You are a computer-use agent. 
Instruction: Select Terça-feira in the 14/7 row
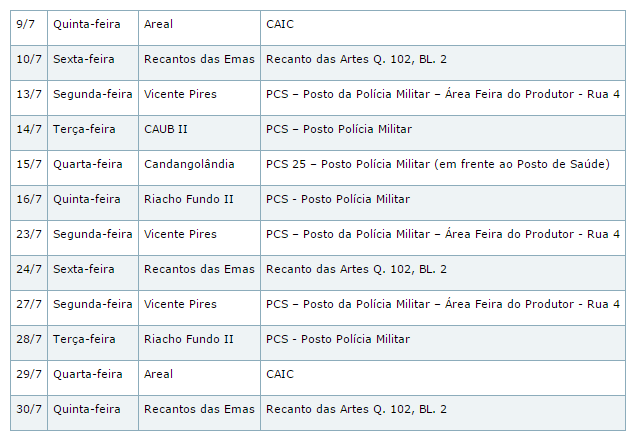click(84, 129)
